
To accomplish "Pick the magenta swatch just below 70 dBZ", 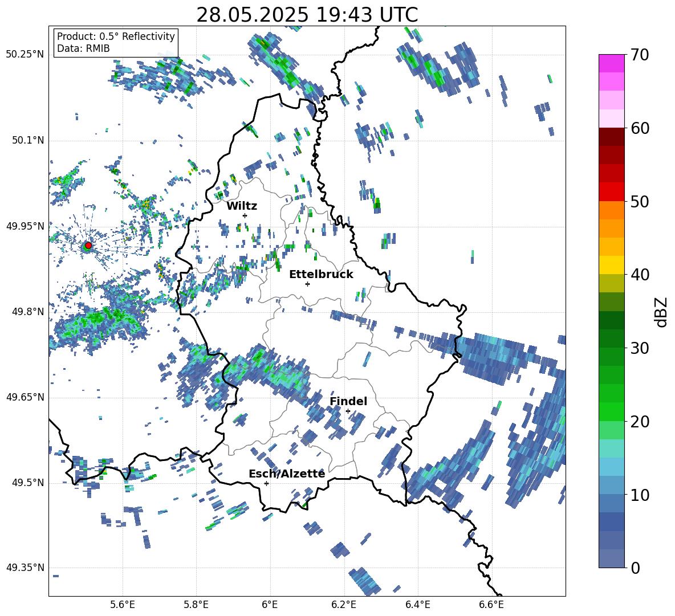I will click(x=612, y=63).
